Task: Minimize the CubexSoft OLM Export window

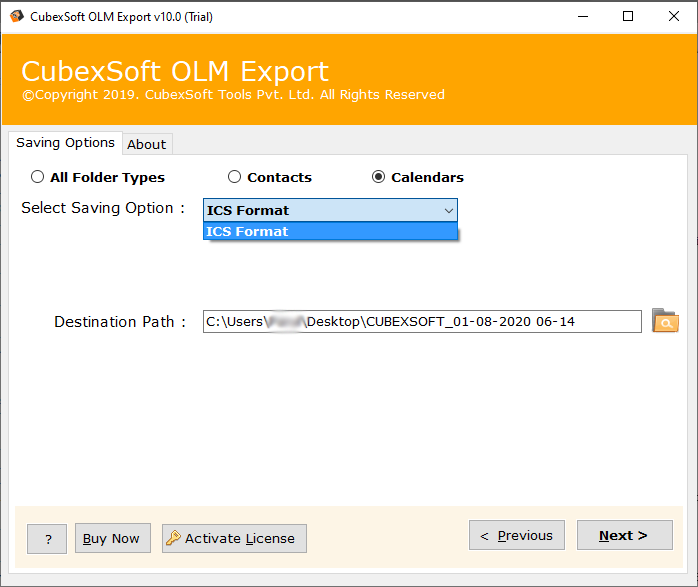Action: [583, 16]
